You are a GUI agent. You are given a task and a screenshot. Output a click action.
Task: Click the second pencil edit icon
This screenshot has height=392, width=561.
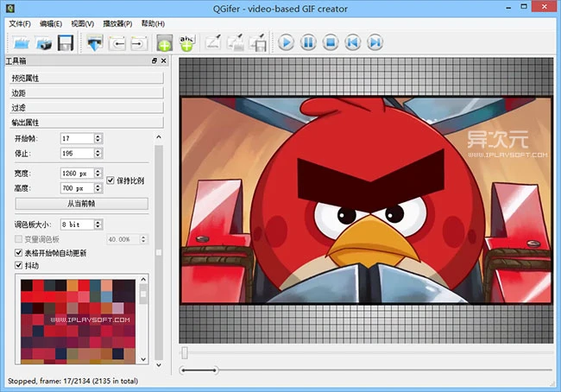[236, 43]
